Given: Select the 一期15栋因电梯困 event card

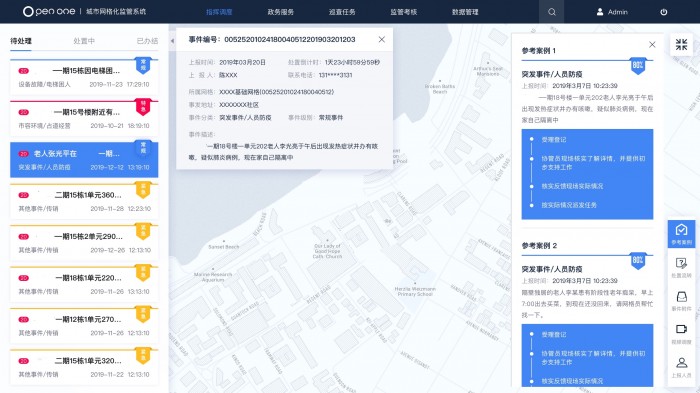Looking at the screenshot, I should coord(84,76).
